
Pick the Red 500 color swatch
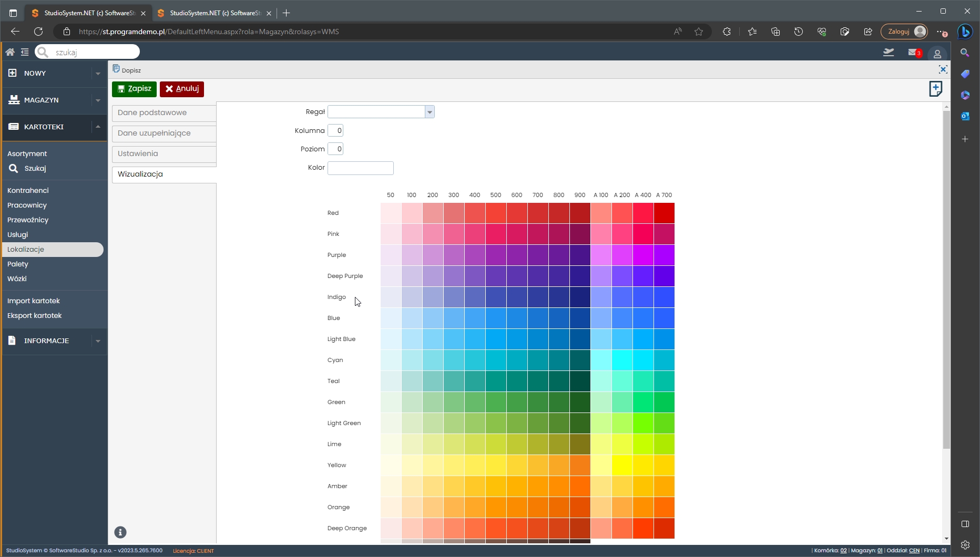point(496,213)
